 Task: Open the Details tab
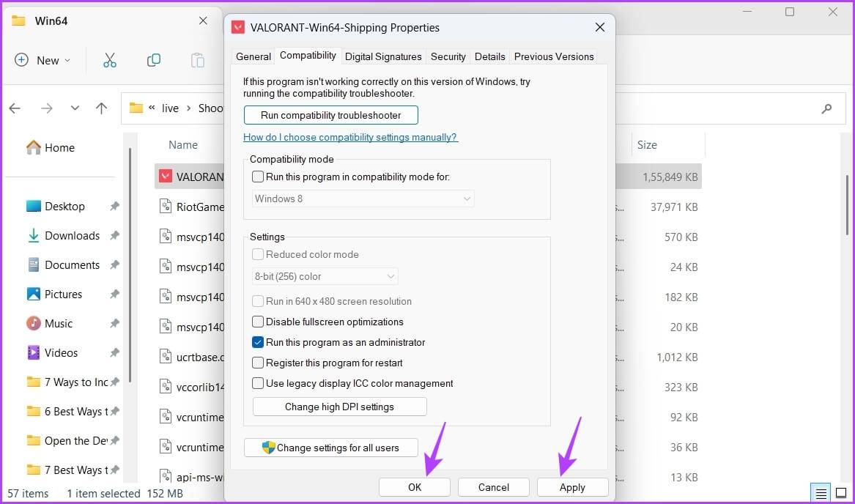pyautogui.click(x=489, y=56)
